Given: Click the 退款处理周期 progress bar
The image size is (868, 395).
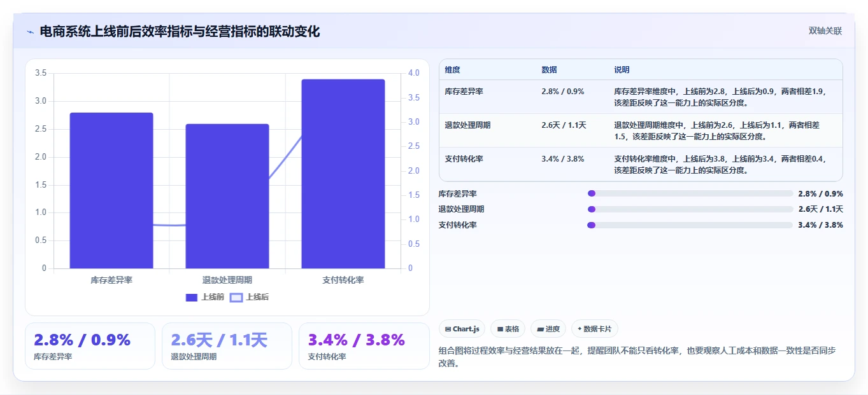Looking at the screenshot, I should [x=690, y=209].
